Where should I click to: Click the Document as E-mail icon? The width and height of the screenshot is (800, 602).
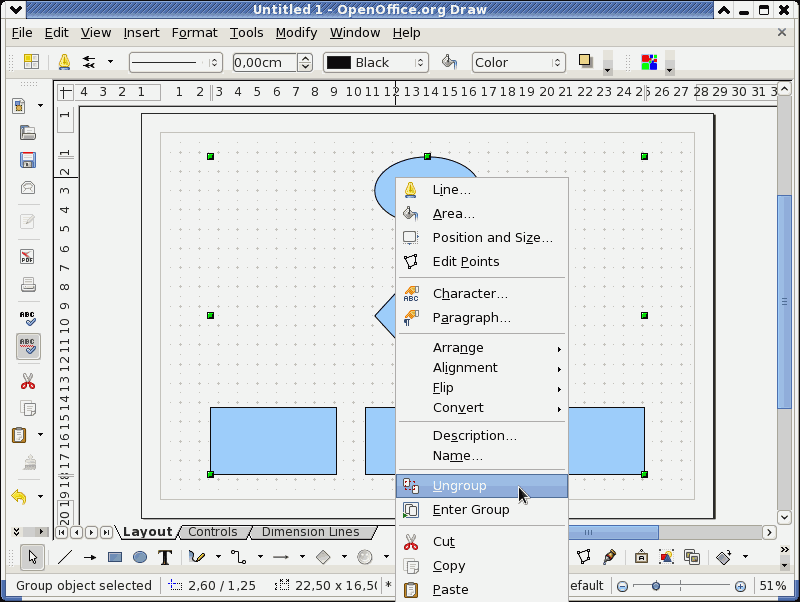[x=28, y=188]
